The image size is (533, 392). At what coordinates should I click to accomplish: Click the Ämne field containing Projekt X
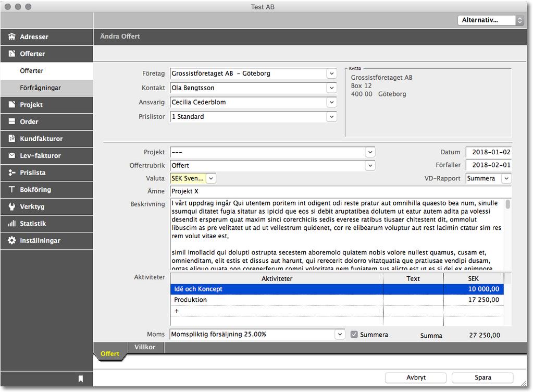pyautogui.click(x=341, y=191)
